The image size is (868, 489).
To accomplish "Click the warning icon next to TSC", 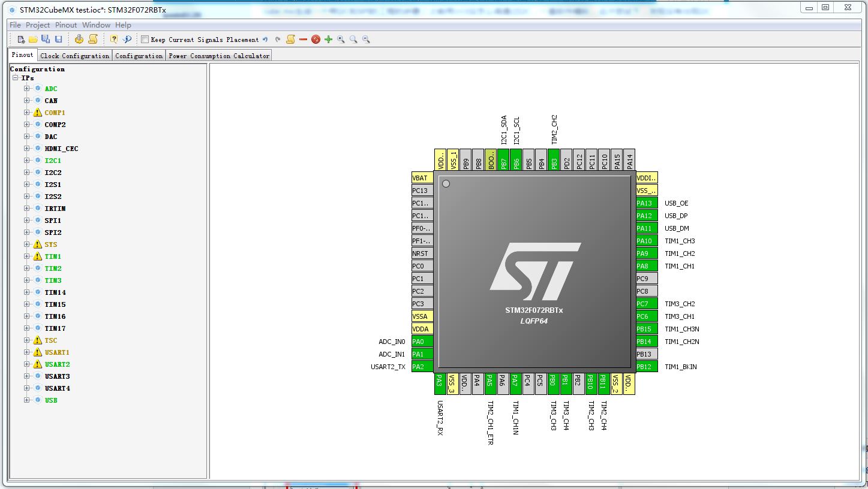I will click(x=38, y=340).
